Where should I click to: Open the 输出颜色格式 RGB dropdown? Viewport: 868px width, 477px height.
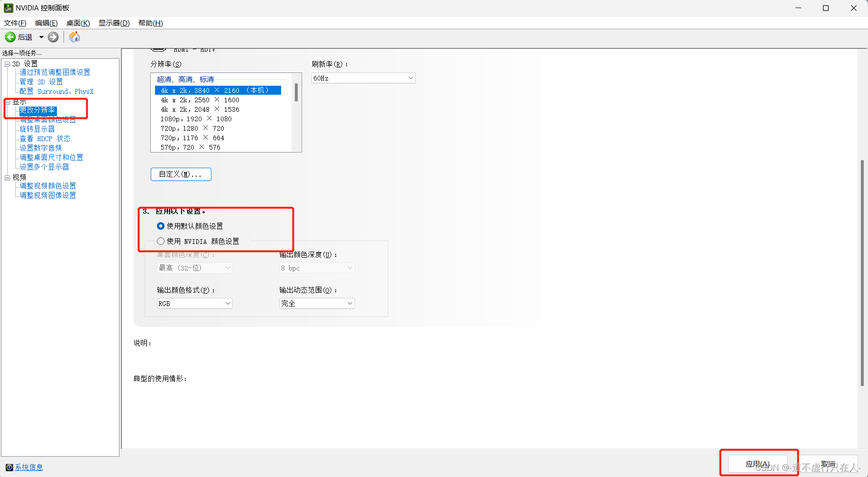tap(194, 304)
